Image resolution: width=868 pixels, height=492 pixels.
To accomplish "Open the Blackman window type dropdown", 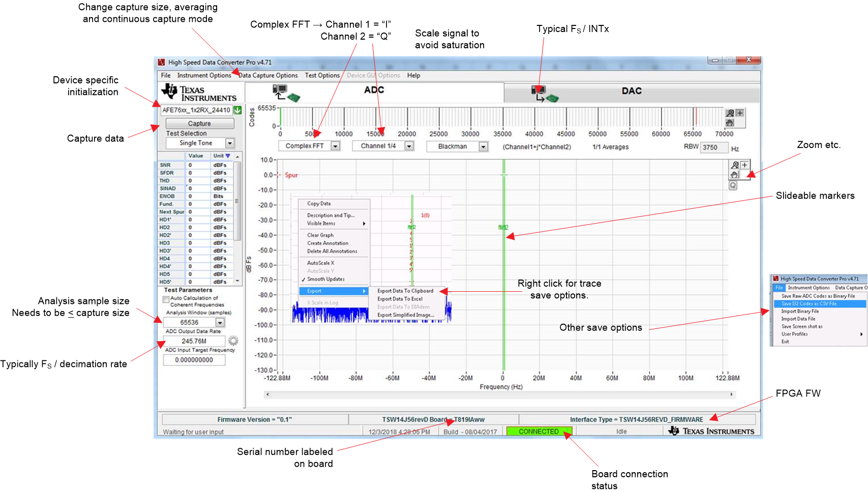I will (x=483, y=146).
